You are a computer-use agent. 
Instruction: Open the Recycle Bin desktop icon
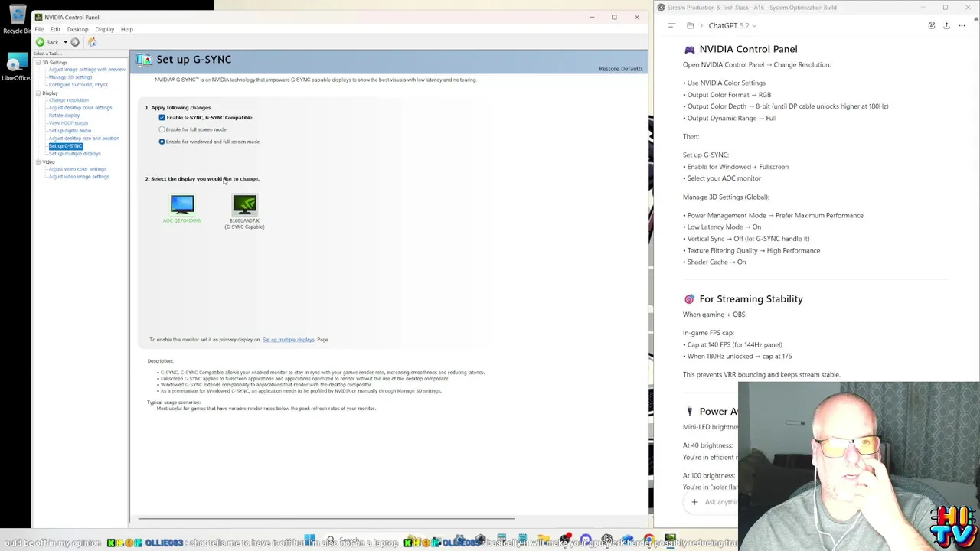pos(16,19)
